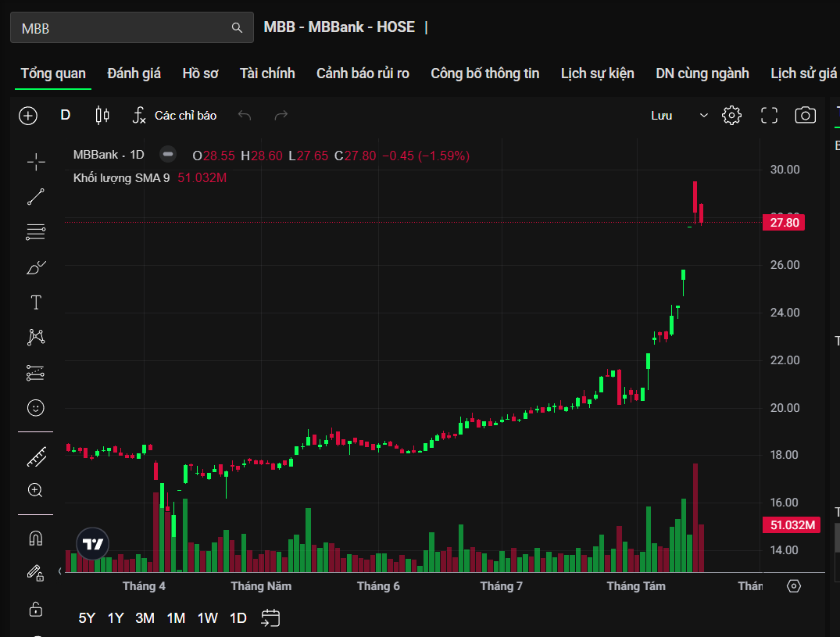This screenshot has width=840, height=637.
Task: Activate the zoom in tool
Action: tap(35, 490)
